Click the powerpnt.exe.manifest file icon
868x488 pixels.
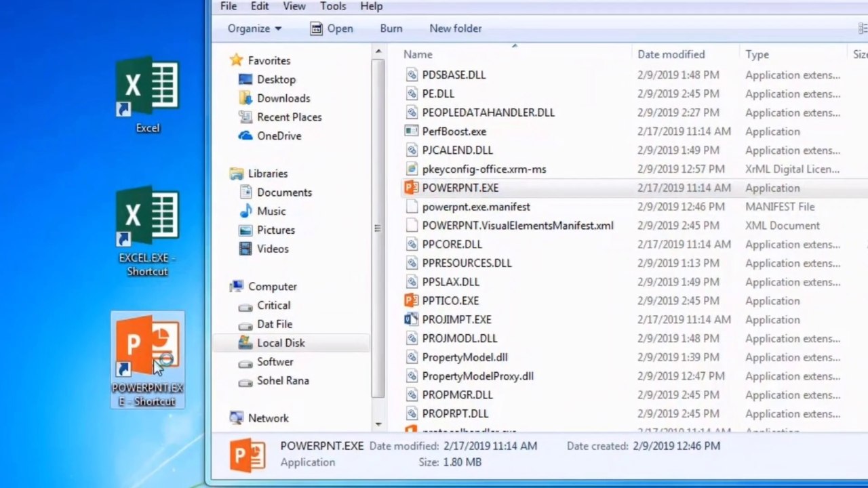(x=411, y=207)
